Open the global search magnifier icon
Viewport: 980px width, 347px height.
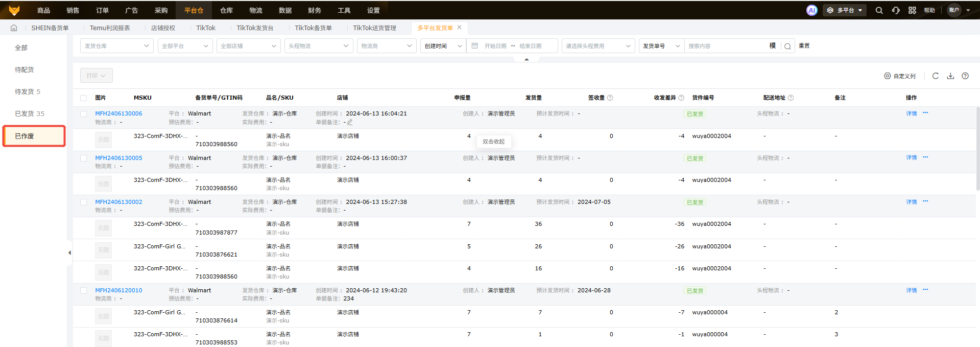click(879, 10)
